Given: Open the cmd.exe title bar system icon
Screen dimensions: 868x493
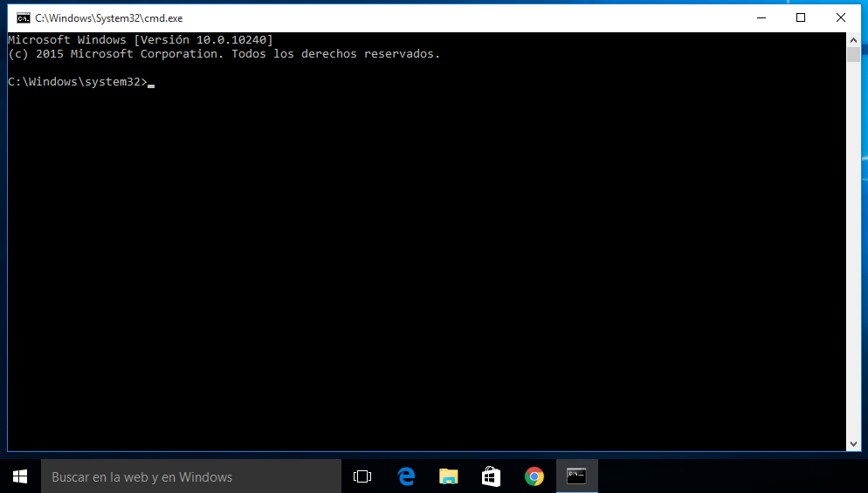Looking at the screenshot, I should tap(24, 18).
